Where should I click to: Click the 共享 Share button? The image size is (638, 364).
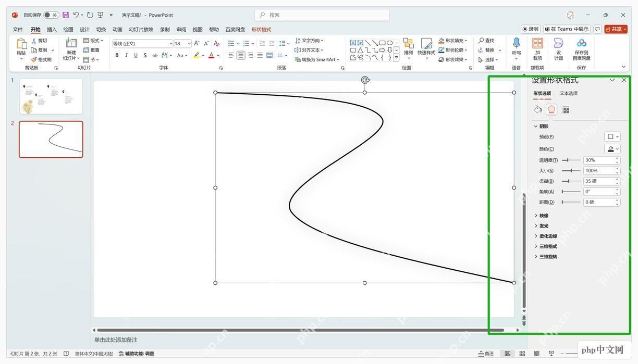pos(616,29)
